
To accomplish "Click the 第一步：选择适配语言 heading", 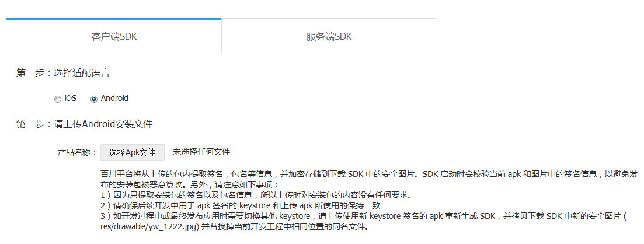I will pos(63,74).
